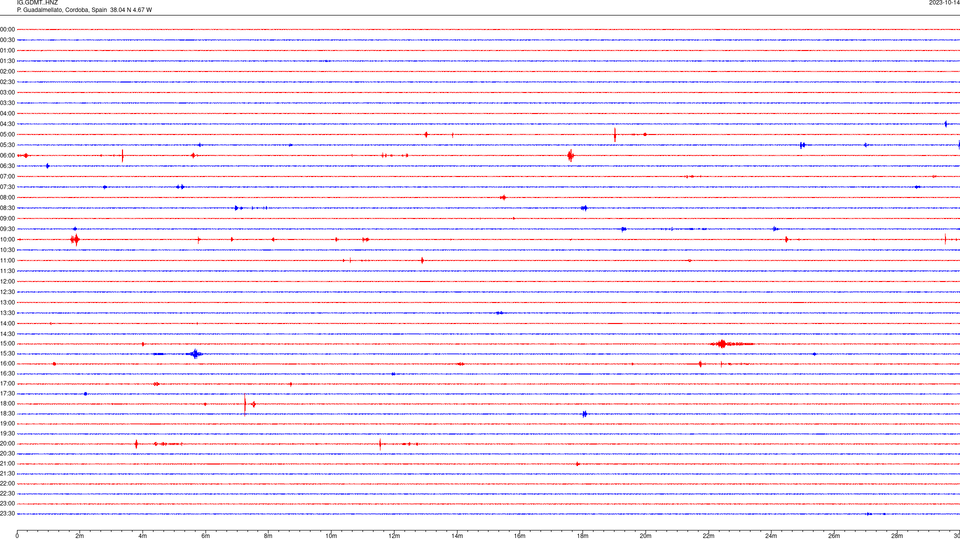Select the red spike near 4m on the 20:00 trace
The image size is (960, 540).
pos(136,444)
